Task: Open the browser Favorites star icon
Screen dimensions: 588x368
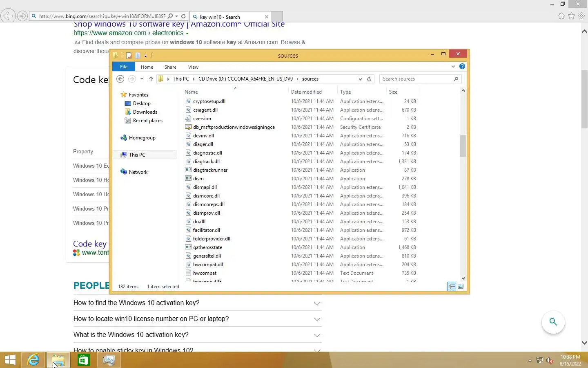Action: click(x=571, y=16)
